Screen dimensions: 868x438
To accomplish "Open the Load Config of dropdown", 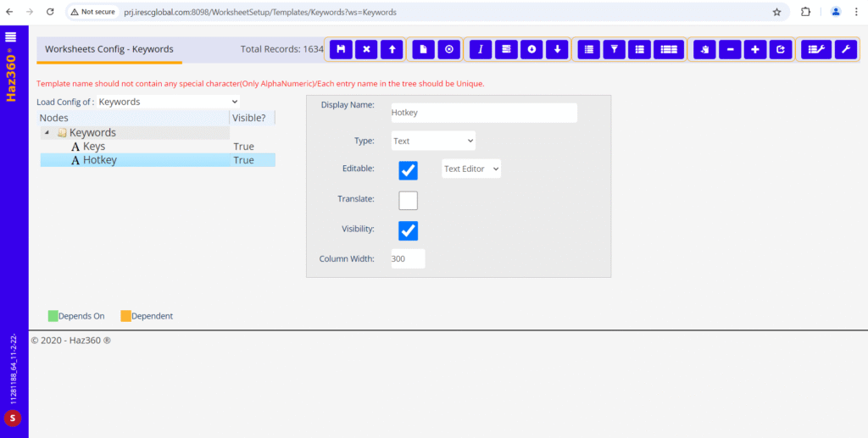I will click(167, 102).
